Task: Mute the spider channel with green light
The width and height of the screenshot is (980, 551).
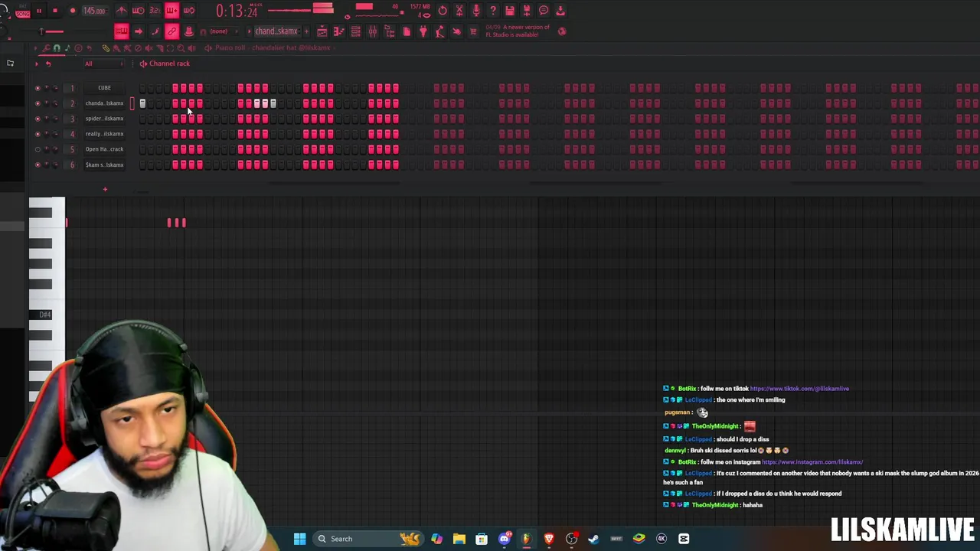Action: (x=38, y=119)
